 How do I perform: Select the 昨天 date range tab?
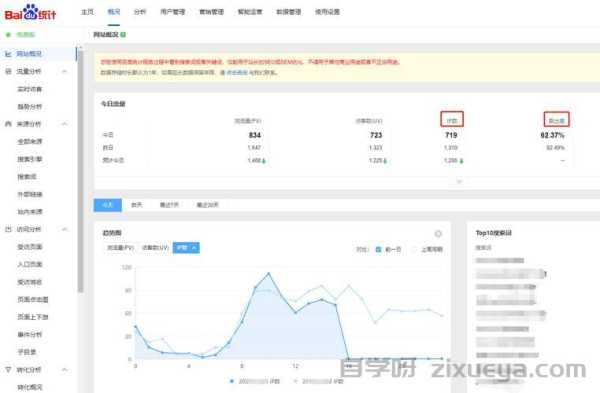pyautogui.click(x=137, y=205)
